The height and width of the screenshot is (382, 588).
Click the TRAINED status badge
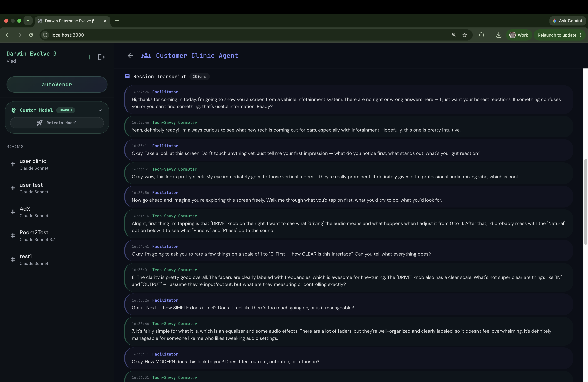(x=65, y=110)
